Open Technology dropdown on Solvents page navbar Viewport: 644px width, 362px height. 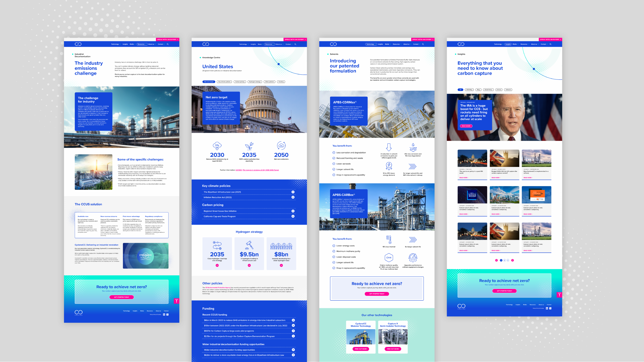371,44
